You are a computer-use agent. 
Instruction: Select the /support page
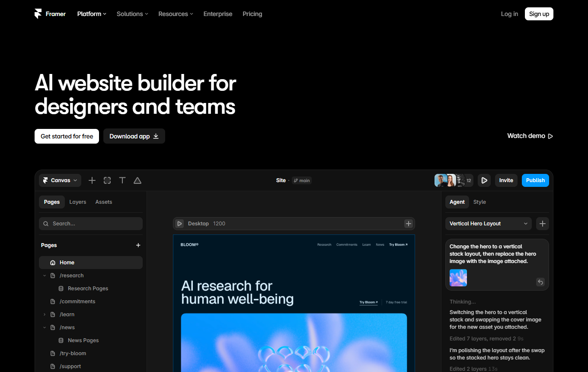click(70, 366)
